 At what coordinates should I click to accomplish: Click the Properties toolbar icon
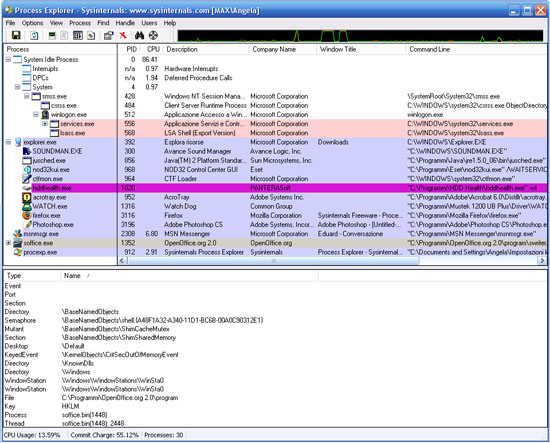(x=108, y=35)
